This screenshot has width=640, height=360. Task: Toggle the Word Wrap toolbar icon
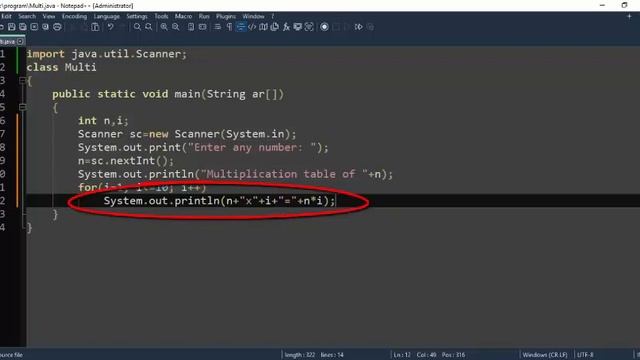click(218, 27)
